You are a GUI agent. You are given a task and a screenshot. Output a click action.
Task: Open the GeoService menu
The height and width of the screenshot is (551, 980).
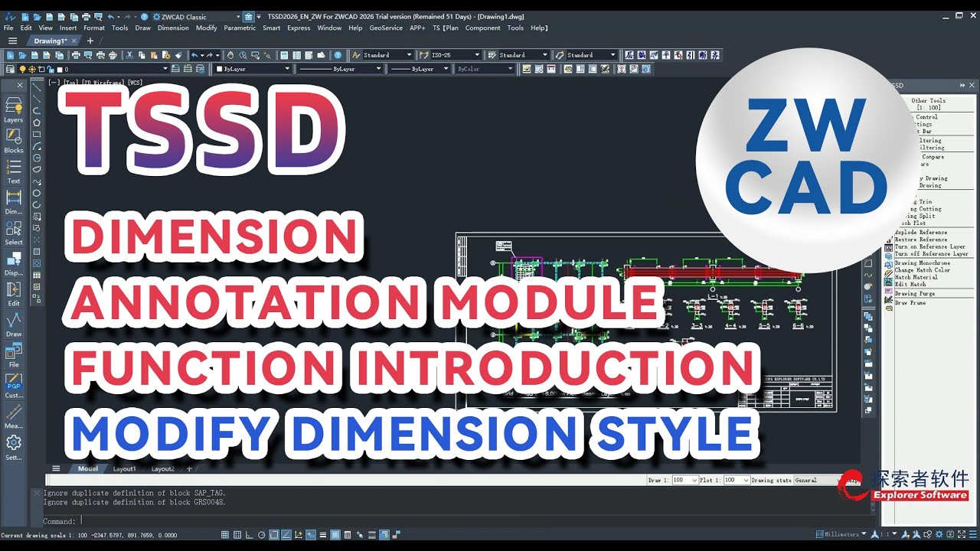tap(386, 28)
